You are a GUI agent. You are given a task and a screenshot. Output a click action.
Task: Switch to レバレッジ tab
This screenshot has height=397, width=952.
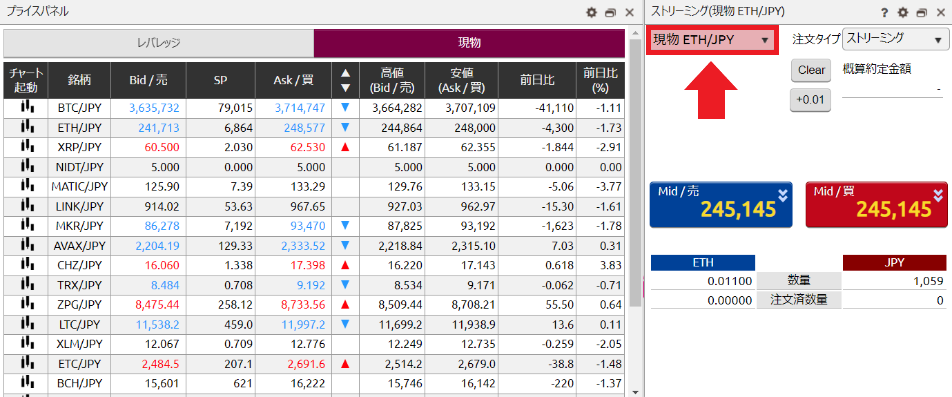(158, 43)
